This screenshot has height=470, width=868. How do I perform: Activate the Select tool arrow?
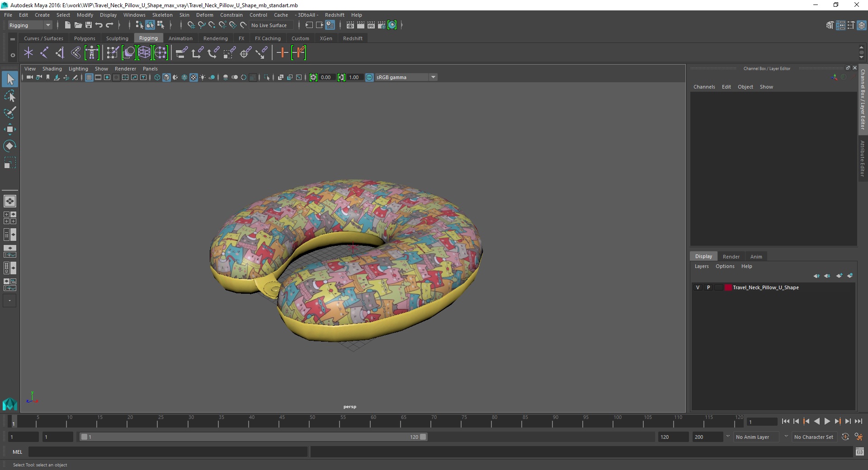point(10,79)
